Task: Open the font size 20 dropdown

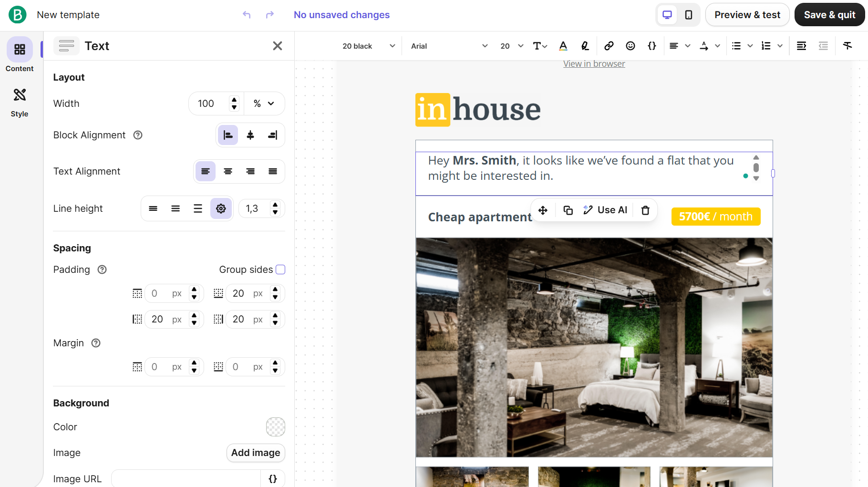Action: pyautogui.click(x=512, y=46)
